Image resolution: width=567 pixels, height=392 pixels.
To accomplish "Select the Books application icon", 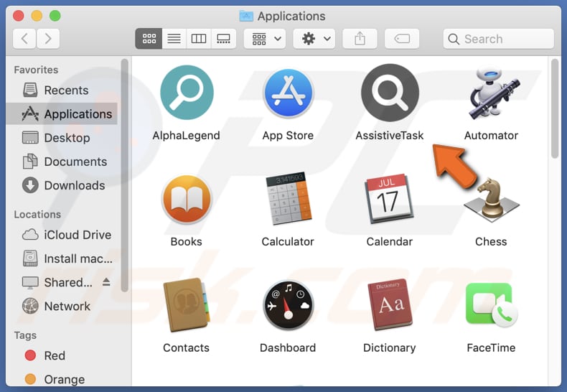I will tap(187, 200).
